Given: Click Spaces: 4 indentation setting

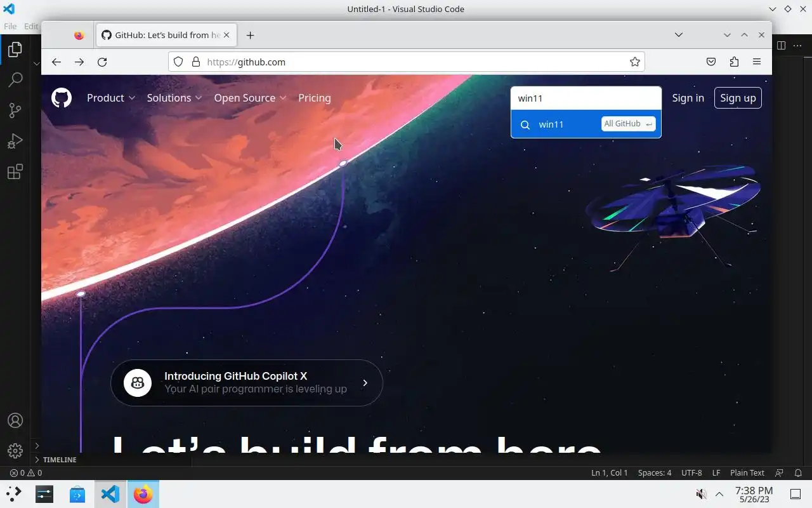Looking at the screenshot, I should point(655,472).
